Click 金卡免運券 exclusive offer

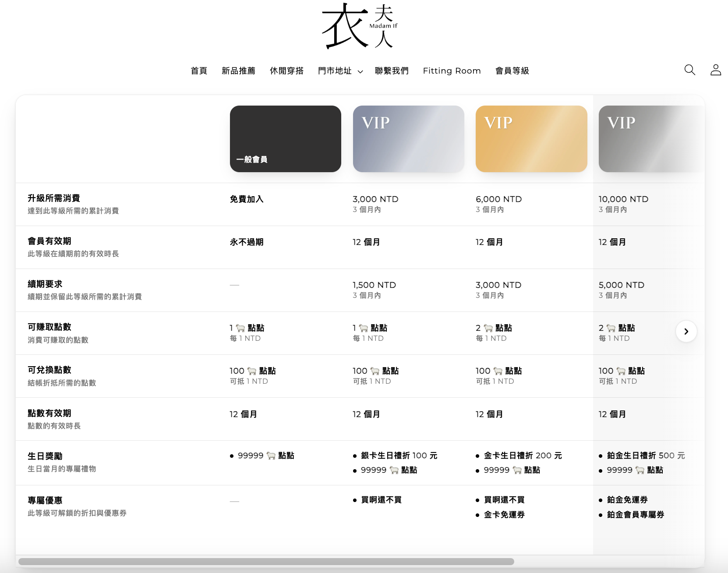504,515
